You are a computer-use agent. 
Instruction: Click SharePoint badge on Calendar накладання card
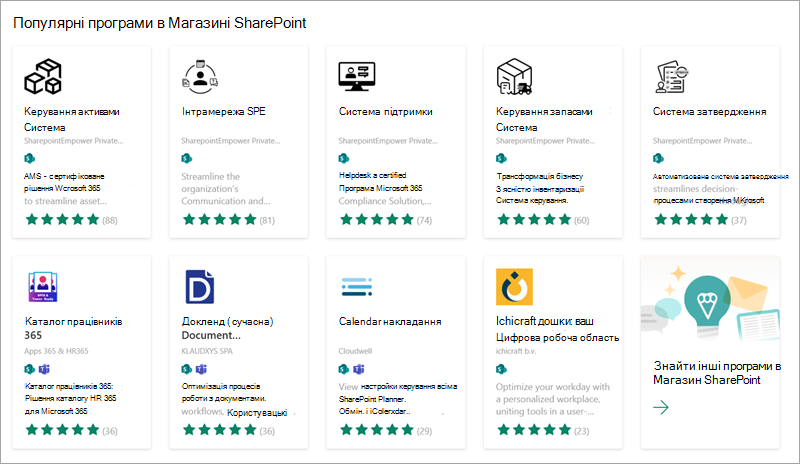(344, 369)
